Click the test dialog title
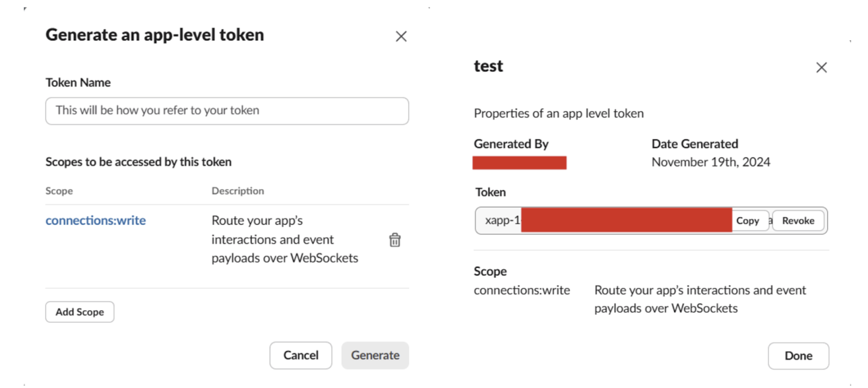Screen dimensions: 868x388 tap(488, 66)
